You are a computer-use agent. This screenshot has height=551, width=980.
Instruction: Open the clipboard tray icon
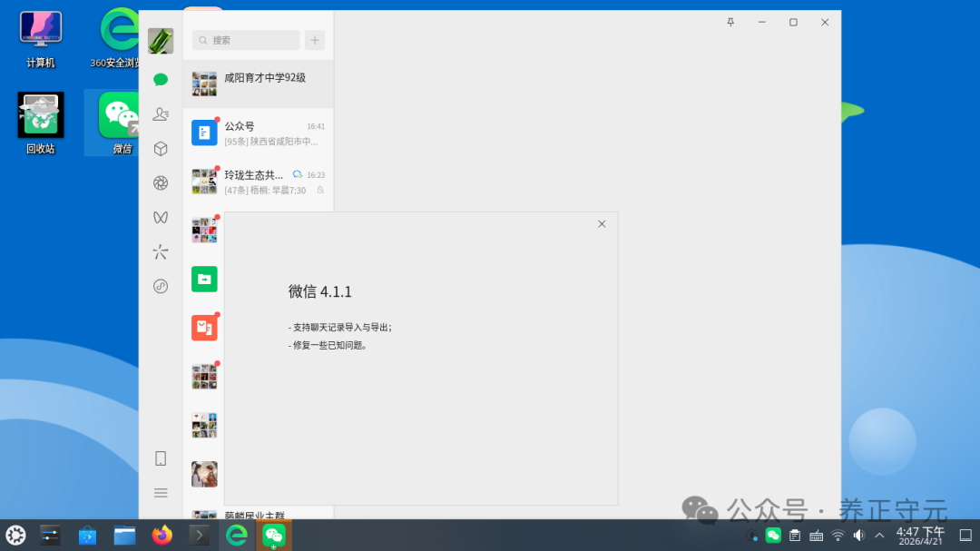point(794,536)
